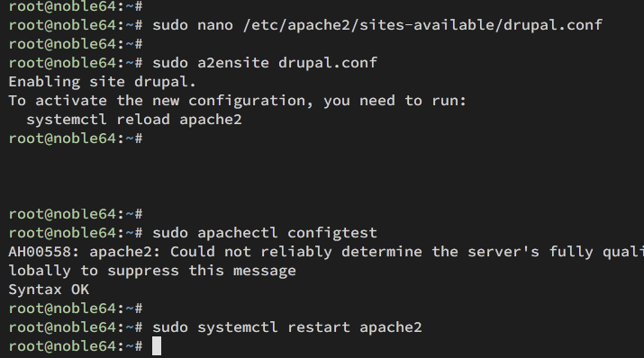Click the word 'drupal.conf' in nano command
The image size is (644, 358).
(x=553, y=25)
